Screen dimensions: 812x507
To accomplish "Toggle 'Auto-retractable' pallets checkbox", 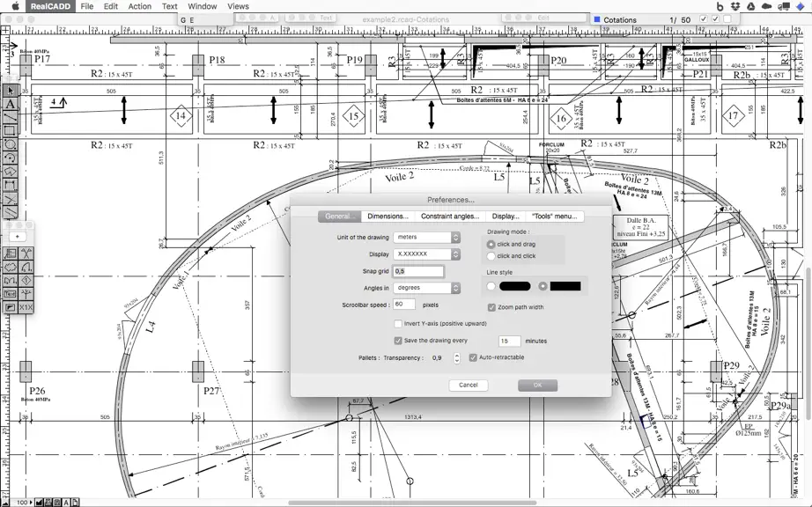I will (x=473, y=357).
